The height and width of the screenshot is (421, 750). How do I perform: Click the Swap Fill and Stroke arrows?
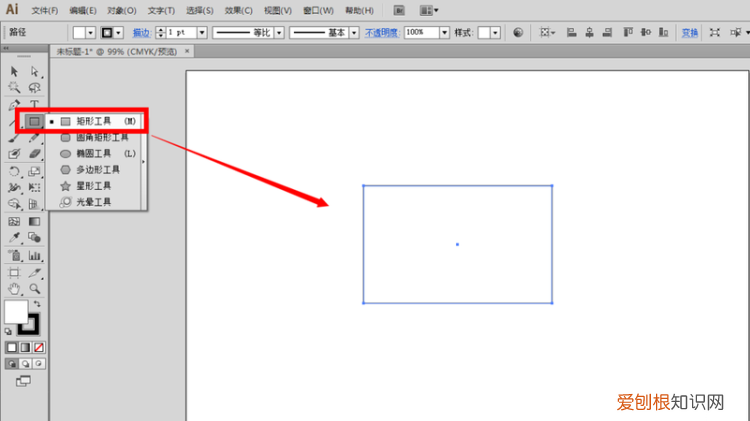37,304
